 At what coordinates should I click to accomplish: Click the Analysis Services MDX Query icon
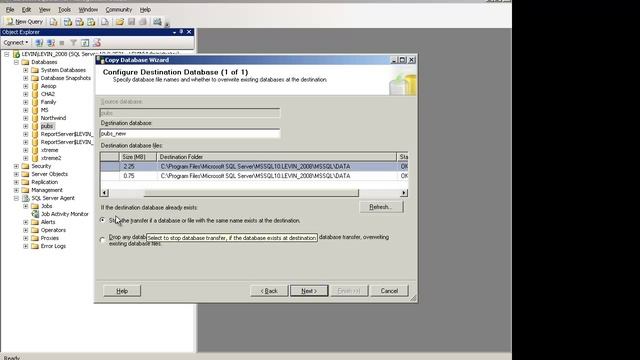coord(68,22)
